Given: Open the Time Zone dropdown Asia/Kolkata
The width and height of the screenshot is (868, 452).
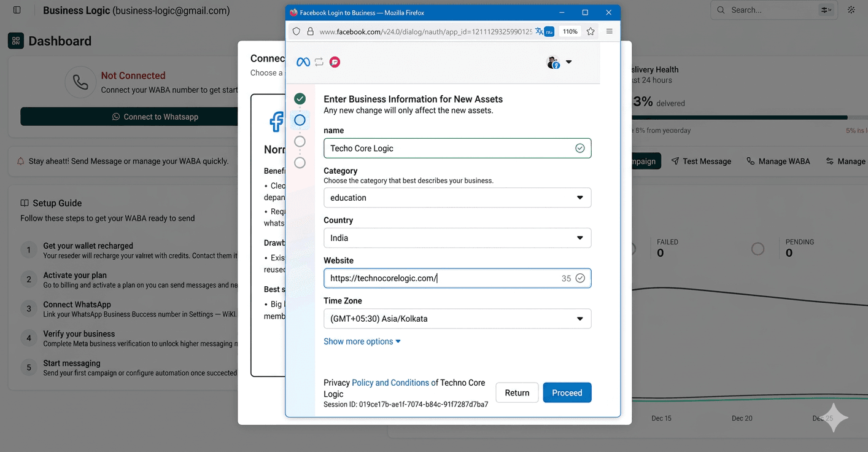Looking at the screenshot, I should point(457,319).
